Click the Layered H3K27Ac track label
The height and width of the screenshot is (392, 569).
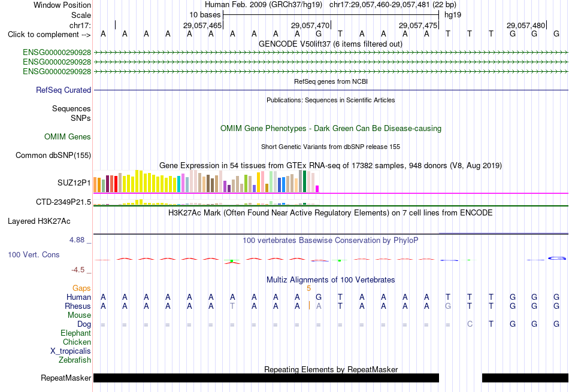39,221
